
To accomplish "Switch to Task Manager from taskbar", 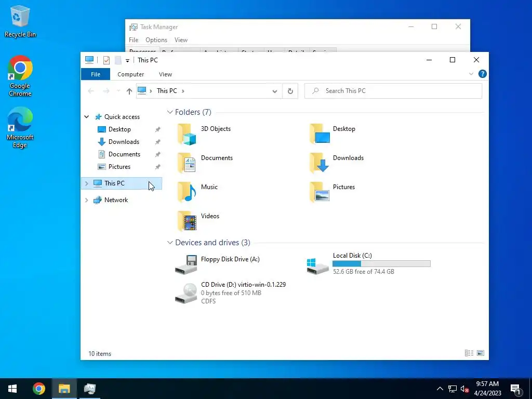I will point(89,389).
